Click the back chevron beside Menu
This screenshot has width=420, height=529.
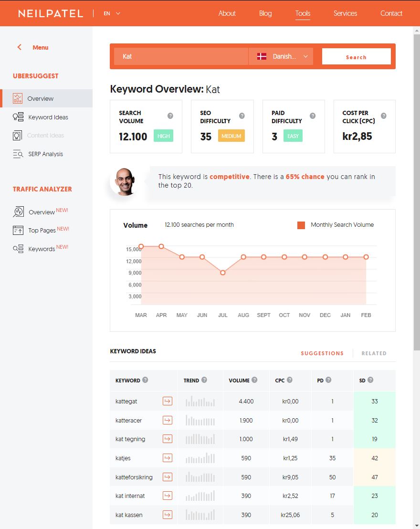click(19, 47)
